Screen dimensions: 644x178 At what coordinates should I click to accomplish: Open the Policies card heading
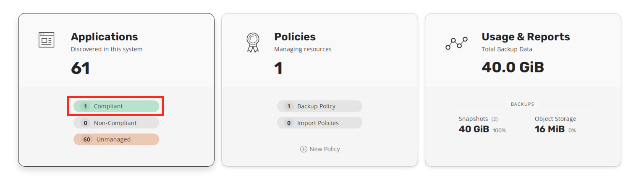295,37
